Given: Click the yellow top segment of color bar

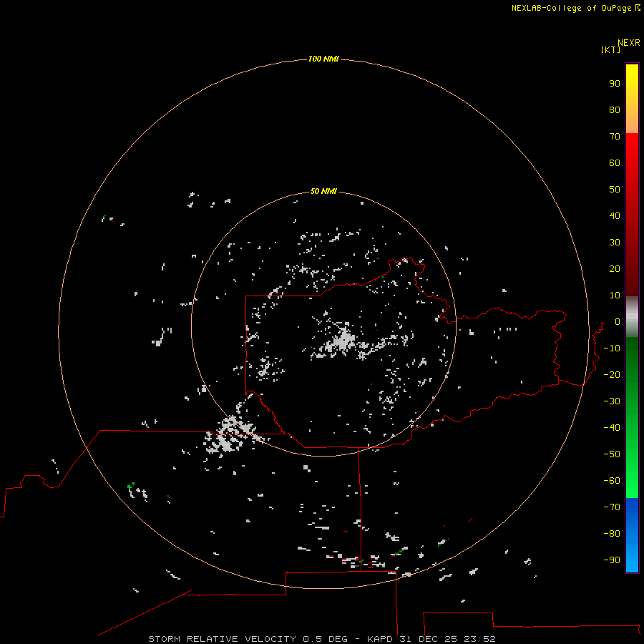Looking at the screenshot, I should pyautogui.click(x=632, y=99).
